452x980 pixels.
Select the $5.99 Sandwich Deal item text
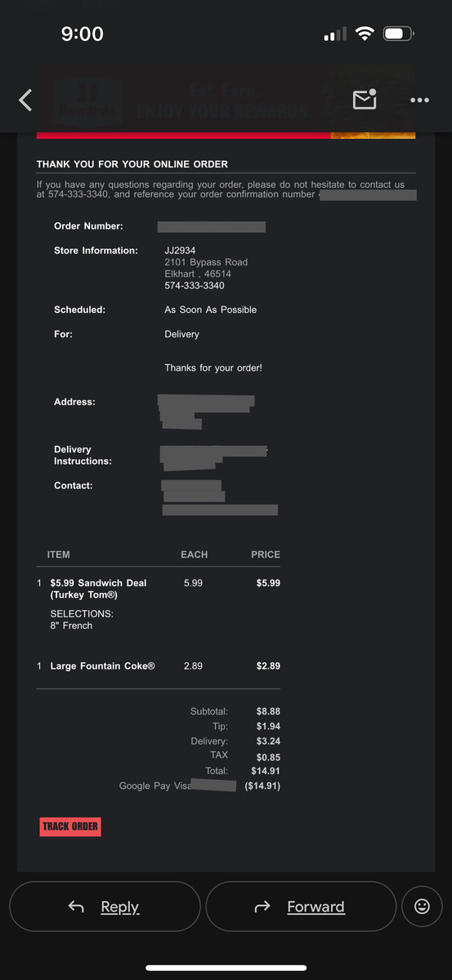click(98, 589)
